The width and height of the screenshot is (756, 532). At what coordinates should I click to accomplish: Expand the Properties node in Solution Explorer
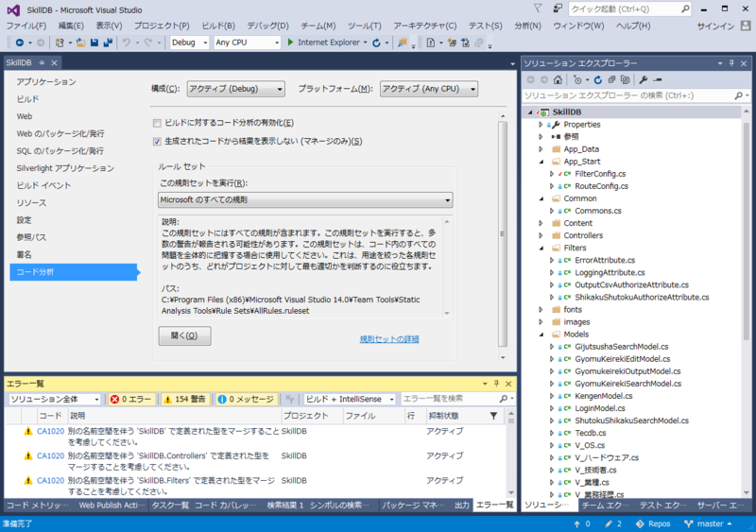coord(541,125)
